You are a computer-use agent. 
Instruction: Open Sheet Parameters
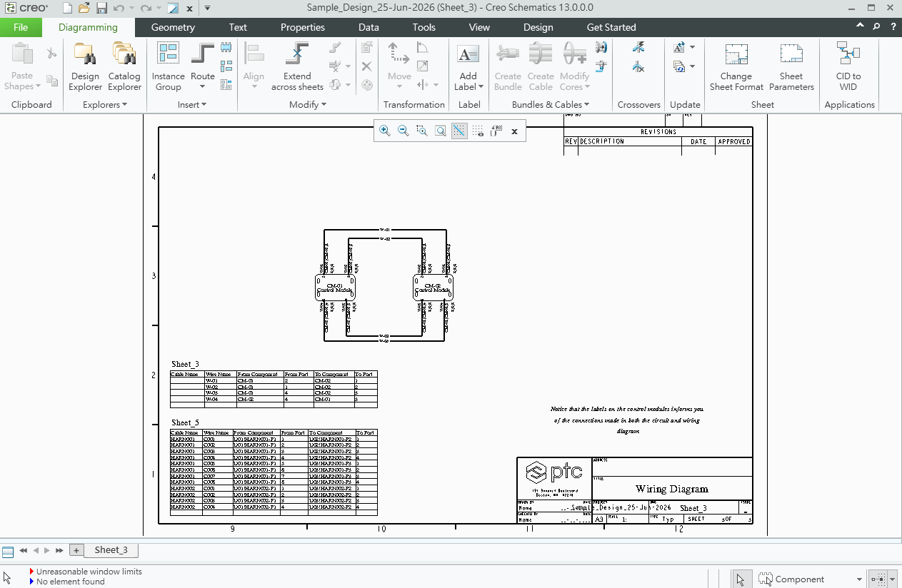pos(791,67)
